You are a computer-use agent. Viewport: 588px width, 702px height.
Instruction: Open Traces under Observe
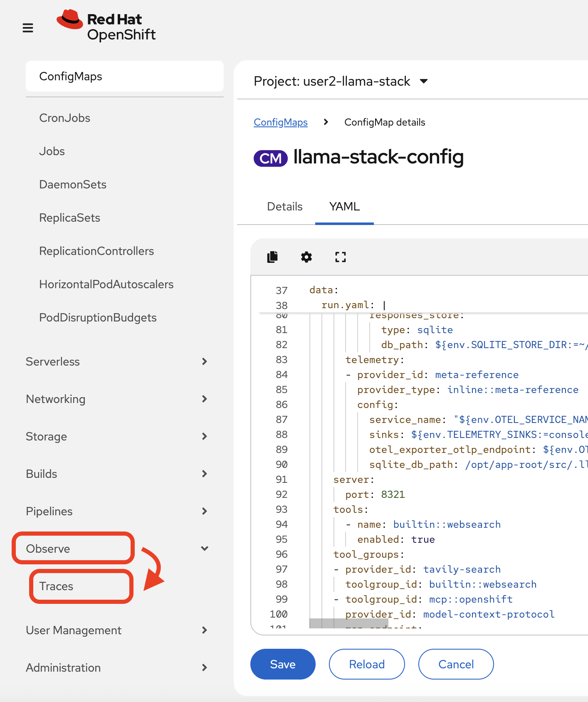point(57,586)
